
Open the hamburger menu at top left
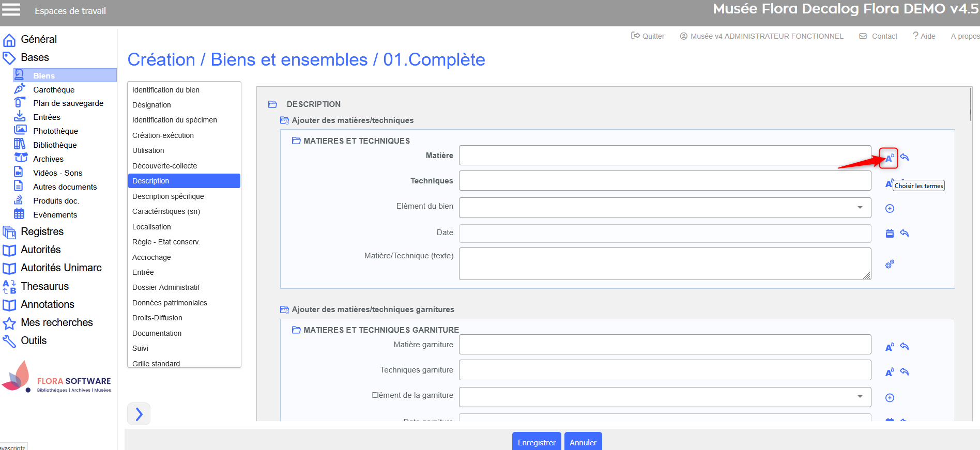11,10
